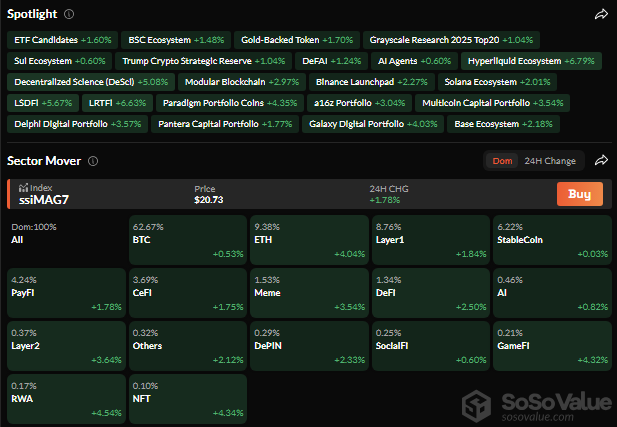This screenshot has height=427, width=617.
Task: Click the orange Buy button
Action: pyautogui.click(x=580, y=194)
